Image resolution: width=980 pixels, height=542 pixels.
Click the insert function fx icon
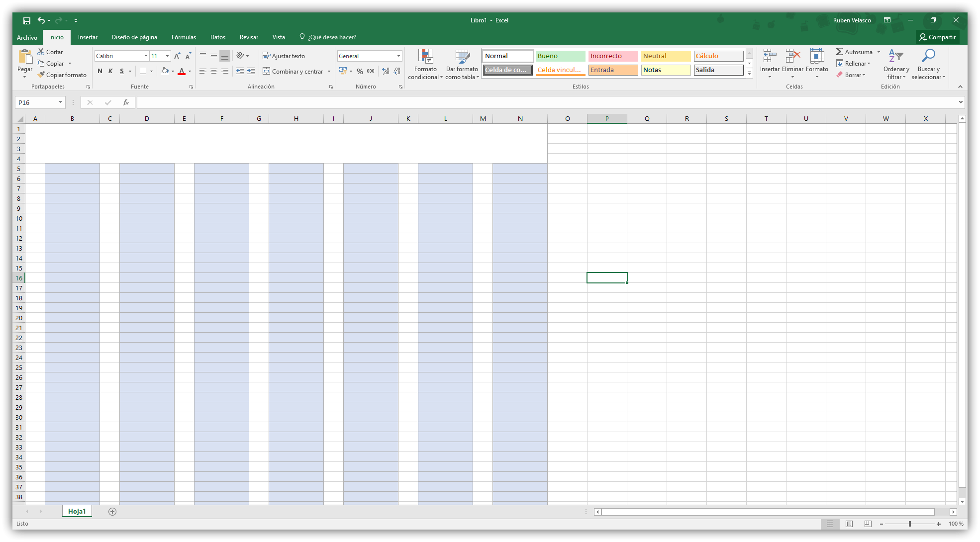126,102
